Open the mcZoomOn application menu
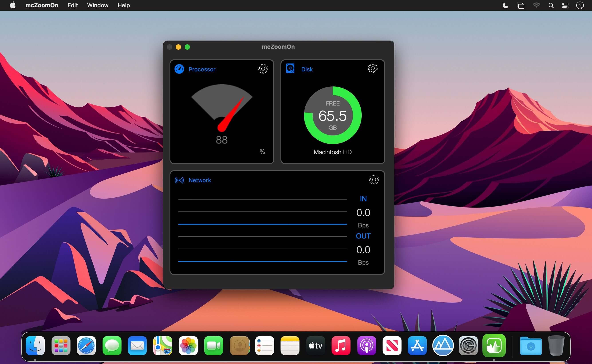This screenshot has width=592, height=364. point(42,5)
